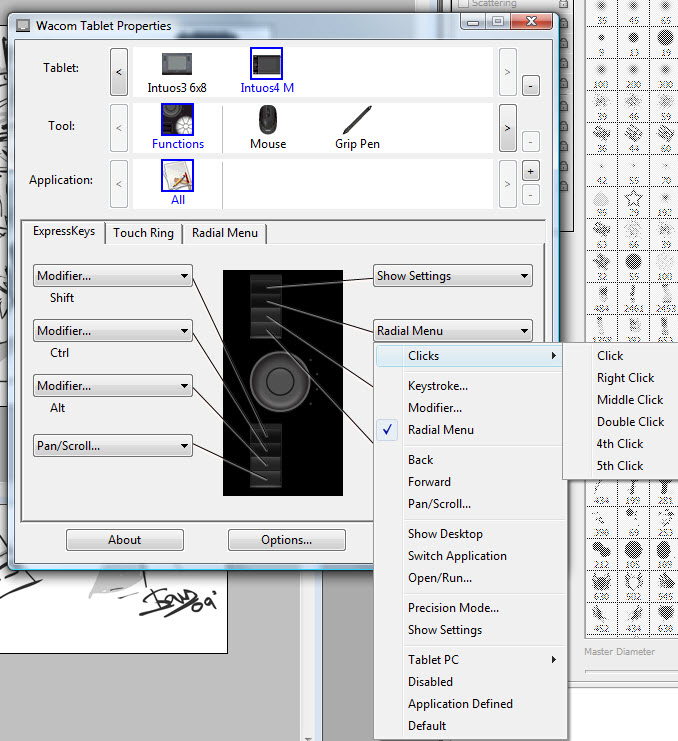Switch to the Radial Menu tab
Viewport: 678px width, 741px height.
pos(225,233)
